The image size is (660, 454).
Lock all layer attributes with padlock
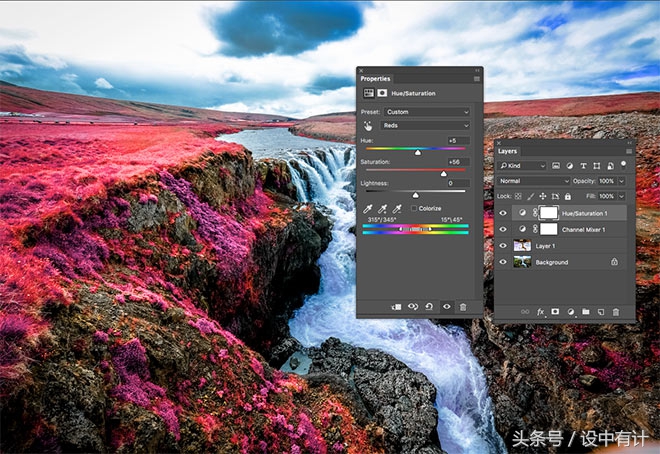568,196
